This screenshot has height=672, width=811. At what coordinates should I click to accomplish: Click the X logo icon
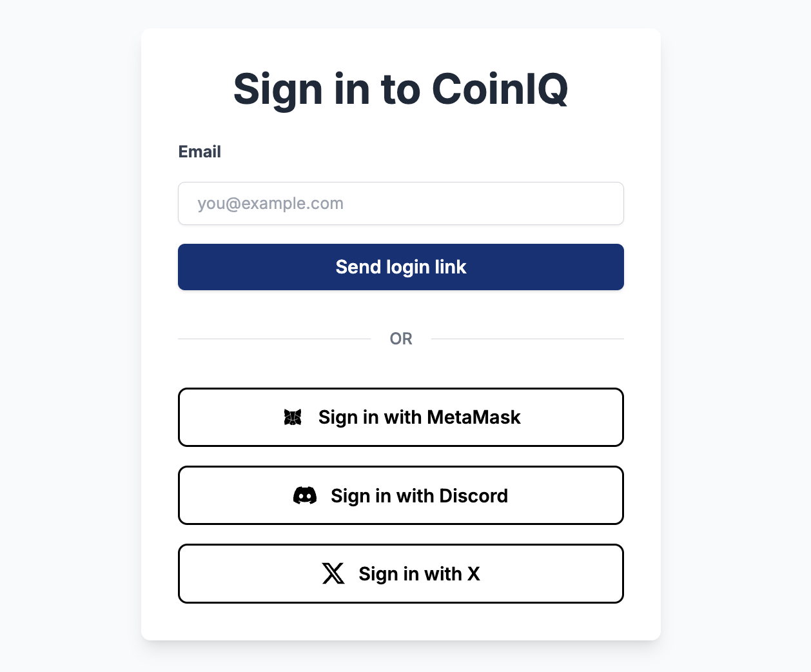[x=333, y=573]
